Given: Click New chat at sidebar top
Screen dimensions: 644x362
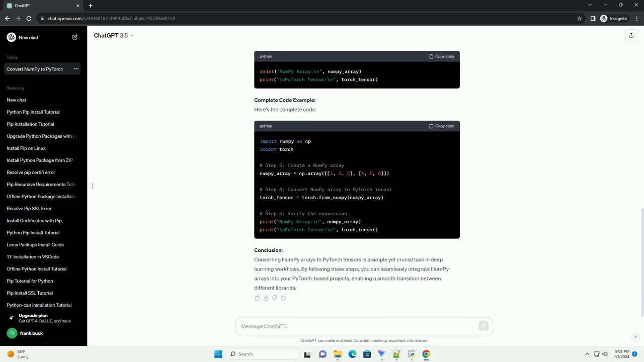Looking at the screenshot, I should 43,37.
